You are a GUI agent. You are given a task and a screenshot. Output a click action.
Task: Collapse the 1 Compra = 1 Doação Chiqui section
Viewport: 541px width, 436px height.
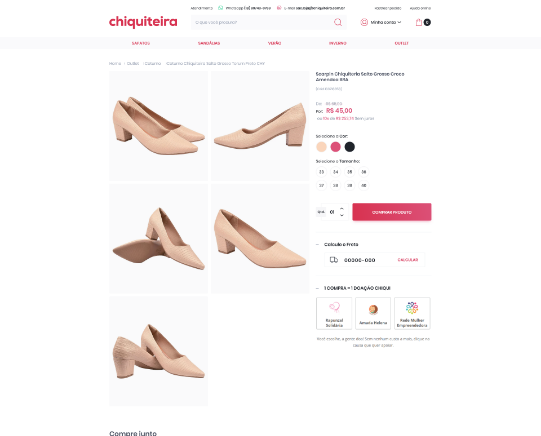point(317,288)
